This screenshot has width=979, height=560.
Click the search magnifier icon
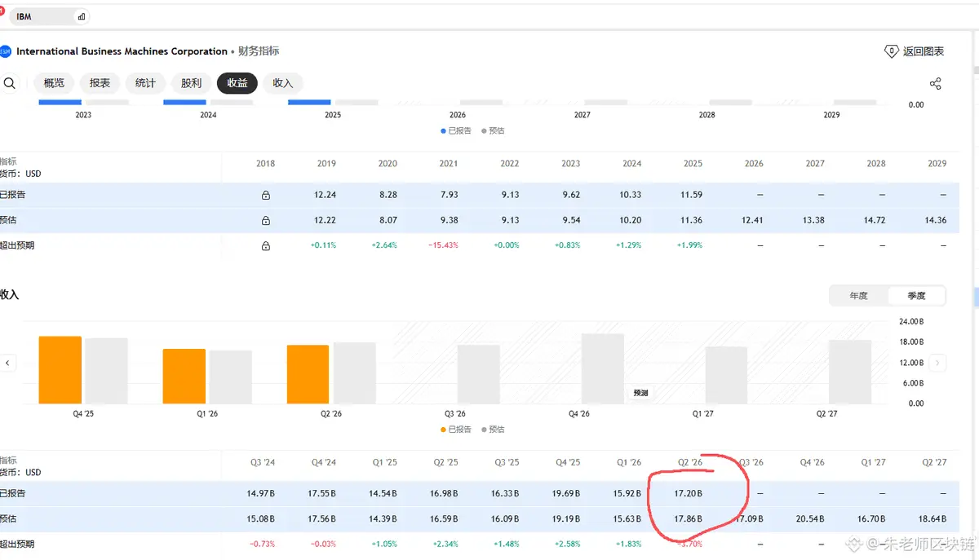(x=10, y=83)
